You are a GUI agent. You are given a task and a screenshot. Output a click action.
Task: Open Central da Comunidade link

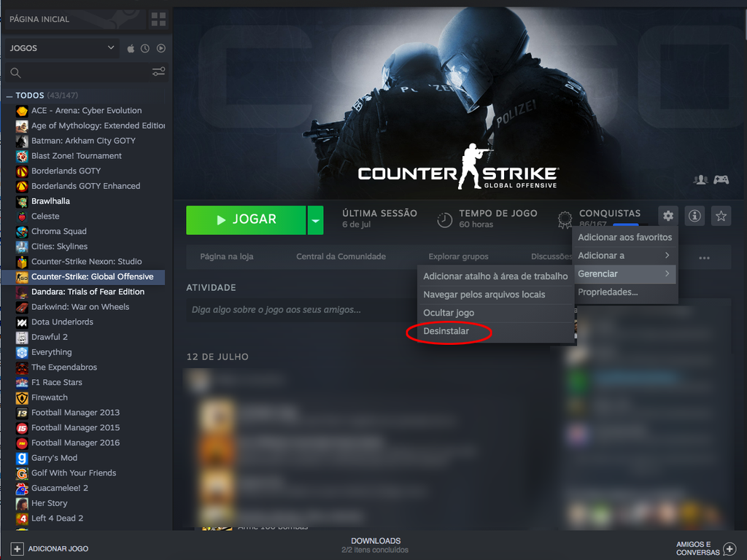341,257
